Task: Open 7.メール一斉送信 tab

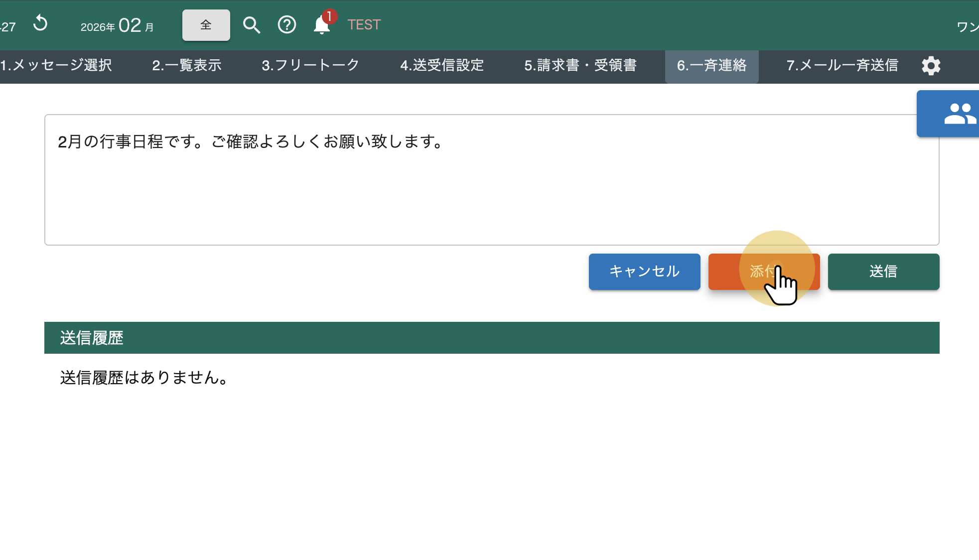Action: pyautogui.click(x=841, y=66)
